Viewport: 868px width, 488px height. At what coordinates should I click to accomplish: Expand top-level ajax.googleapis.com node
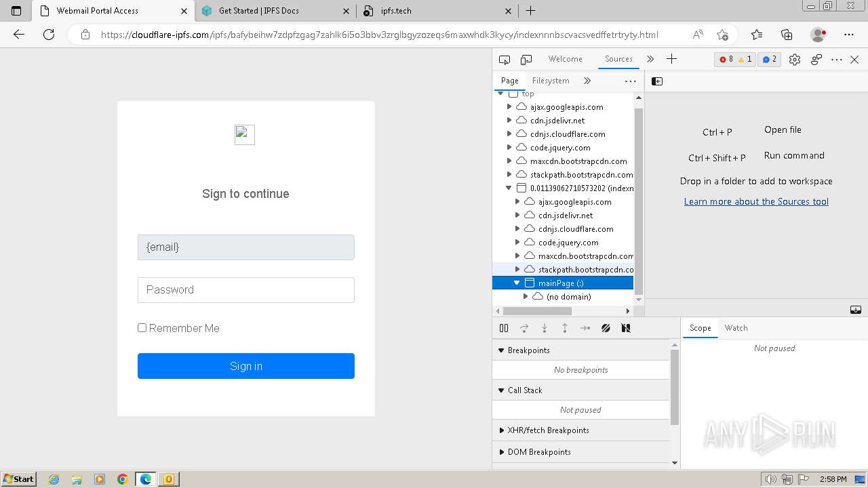[x=509, y=107]
